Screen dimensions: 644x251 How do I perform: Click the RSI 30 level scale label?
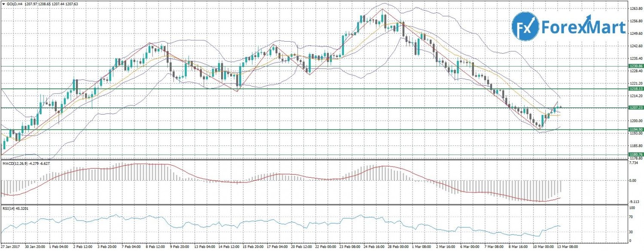(x=631, y=232)
